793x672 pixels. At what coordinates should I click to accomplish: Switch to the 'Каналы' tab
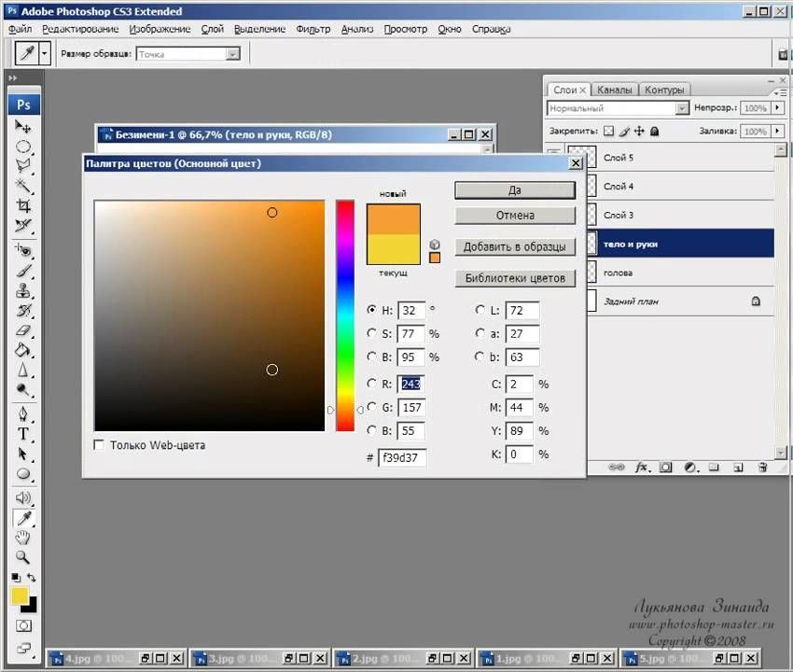click(615, 90)
